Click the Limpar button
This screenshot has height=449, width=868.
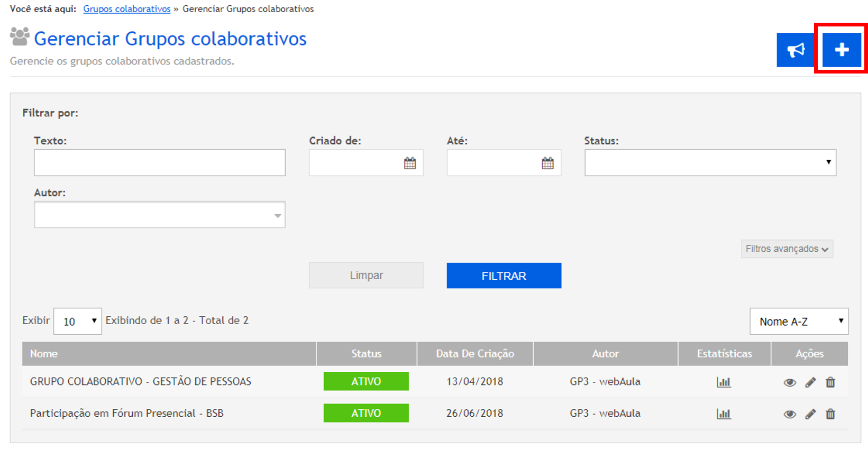coord(366,276)
